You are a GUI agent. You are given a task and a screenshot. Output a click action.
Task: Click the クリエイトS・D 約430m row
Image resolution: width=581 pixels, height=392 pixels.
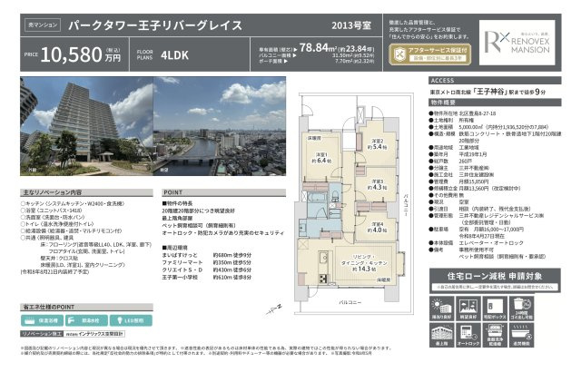click(206, 269)
